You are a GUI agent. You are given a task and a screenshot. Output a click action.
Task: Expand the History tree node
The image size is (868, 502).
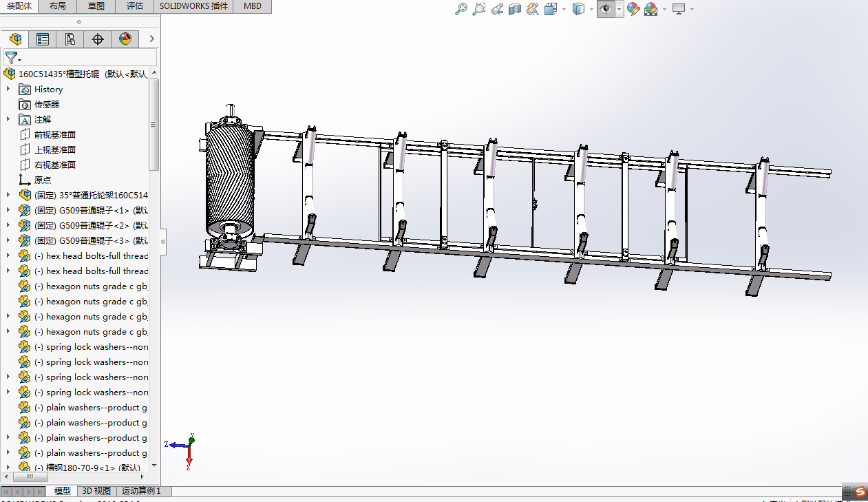8,89
